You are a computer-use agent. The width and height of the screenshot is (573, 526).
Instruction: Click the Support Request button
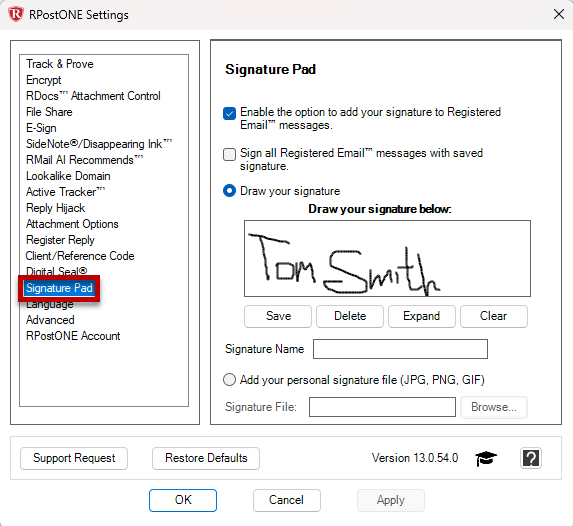pyautogui.click(x=74, y=458)
